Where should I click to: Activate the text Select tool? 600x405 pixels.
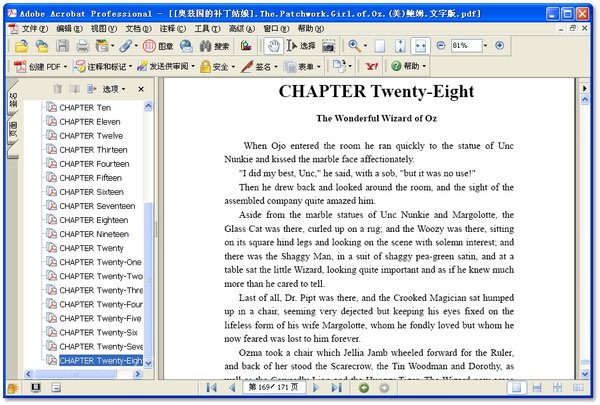click(301, 46)
